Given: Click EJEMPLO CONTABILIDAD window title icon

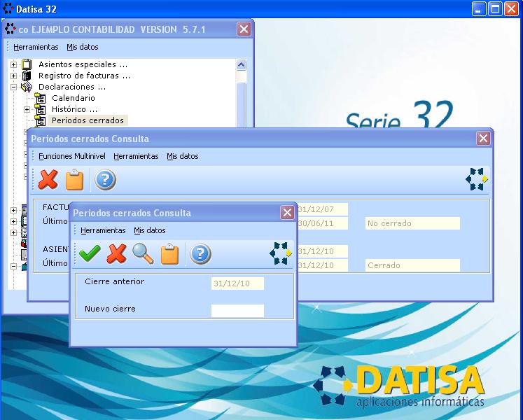Looking at the screenshot, I should tap(11, 29).
